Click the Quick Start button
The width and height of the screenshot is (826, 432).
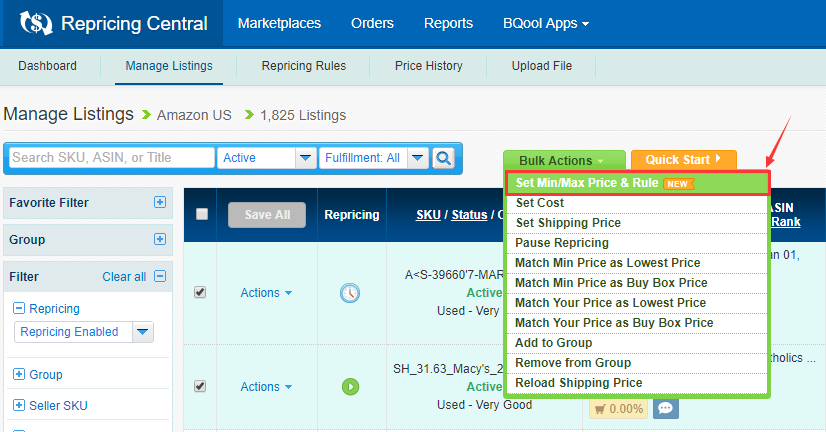click(684, 160)
